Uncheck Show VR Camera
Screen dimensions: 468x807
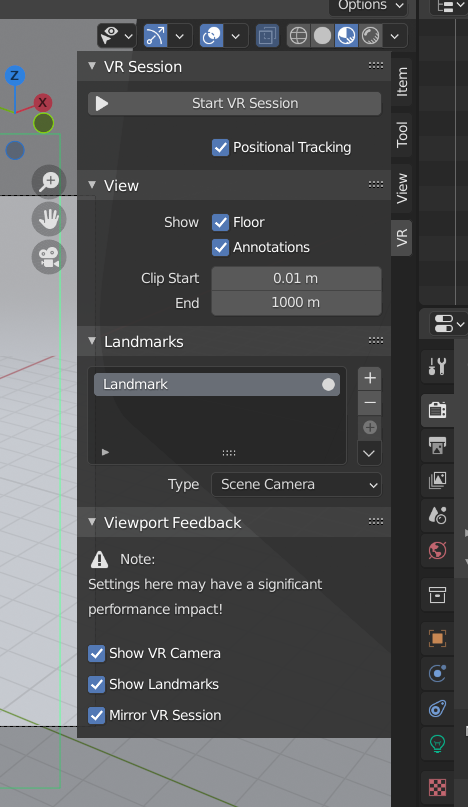(x=96, y=654)
